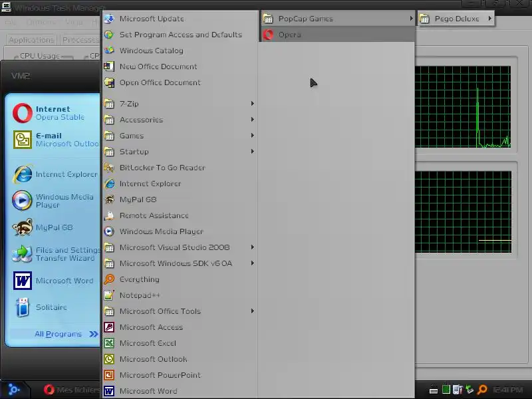Image resolution: width=532 pixels, height=399 pixels.
Task: Click green CPU meter tray icon
Action: point(446,390)
